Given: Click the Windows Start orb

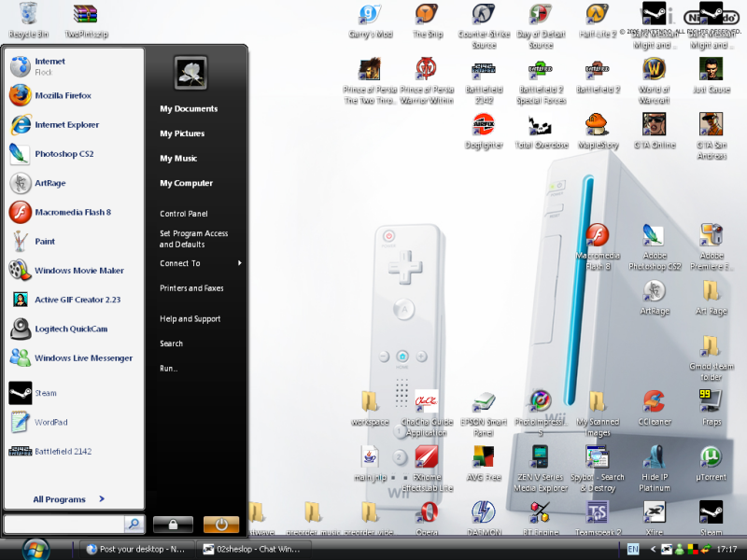Looking at the screenshot, I should coord(35,549).
